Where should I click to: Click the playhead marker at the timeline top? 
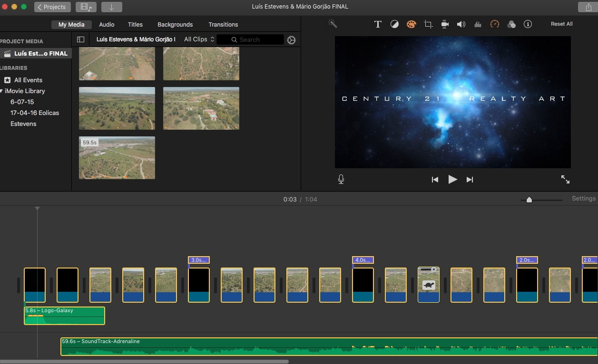(37, 208)
